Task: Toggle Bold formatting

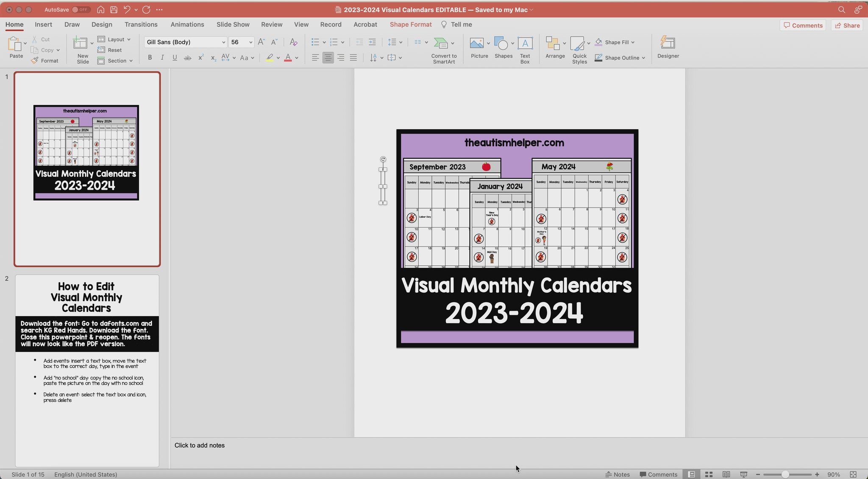Action: 150,58
